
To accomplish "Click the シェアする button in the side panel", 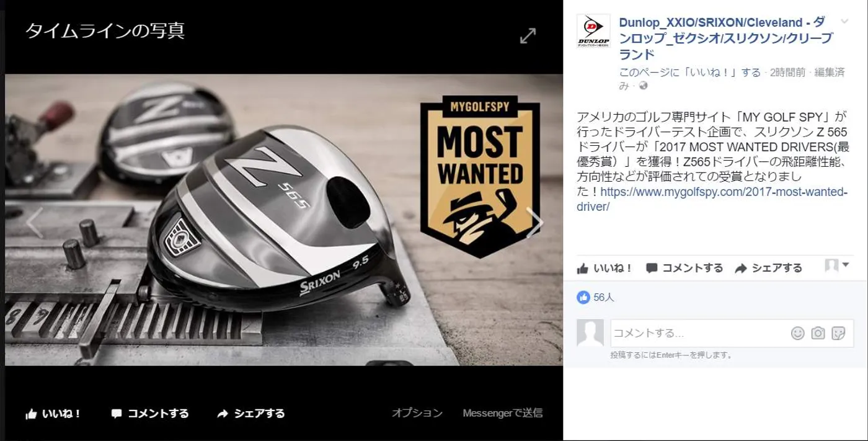I will click(768, 268).
